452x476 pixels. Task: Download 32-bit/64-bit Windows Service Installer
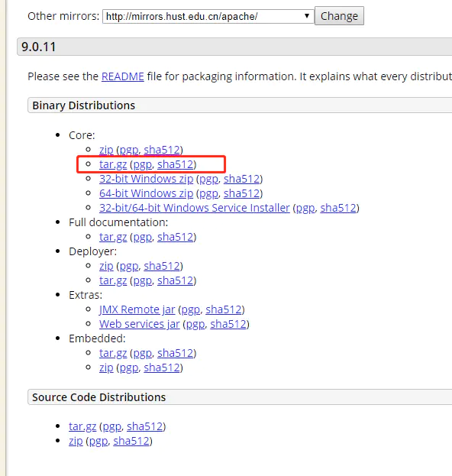pos(195,208)
